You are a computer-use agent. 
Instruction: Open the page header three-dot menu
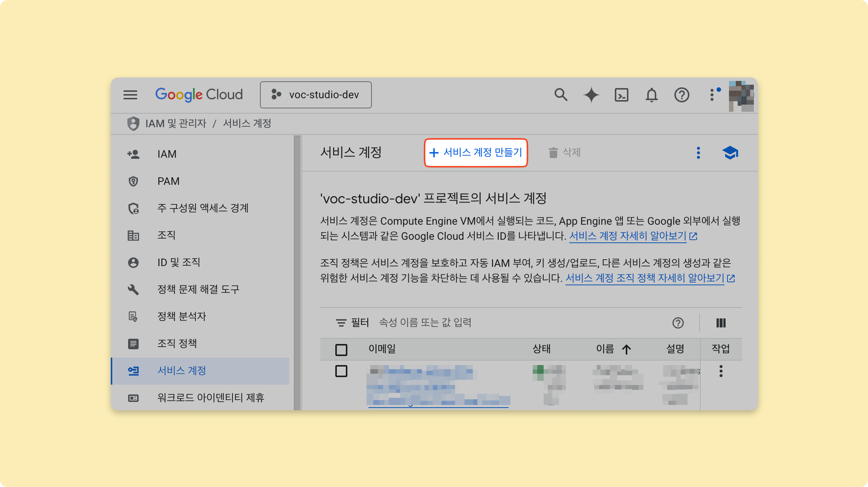(698, 152)
